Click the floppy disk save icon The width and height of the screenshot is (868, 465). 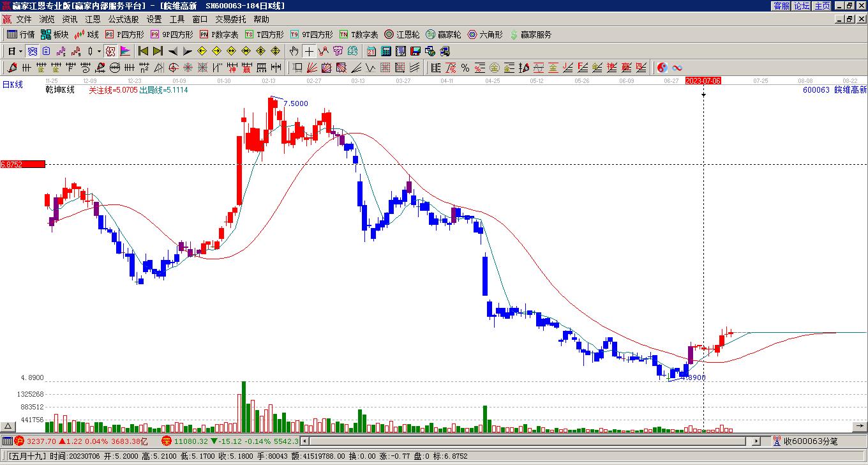pos(415,51)
